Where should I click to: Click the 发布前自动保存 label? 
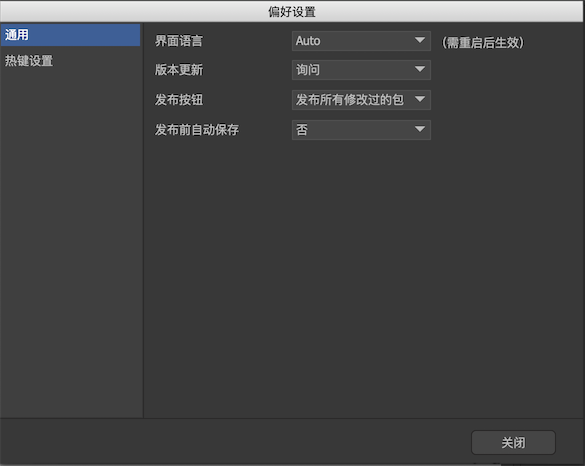click(x=197, y=130)
